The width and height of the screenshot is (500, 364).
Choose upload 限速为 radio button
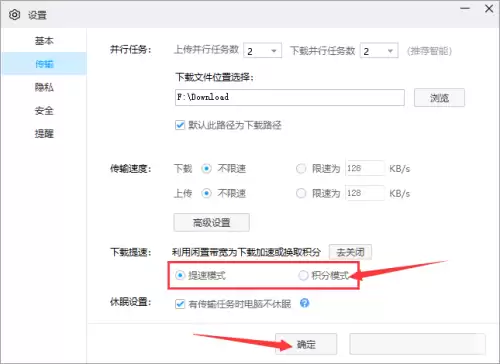click(301, 193)
